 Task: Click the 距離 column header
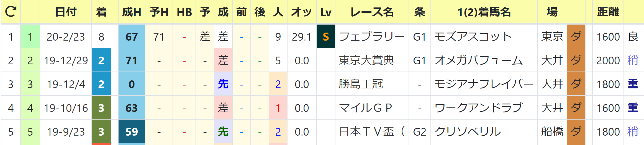(608, 12)
